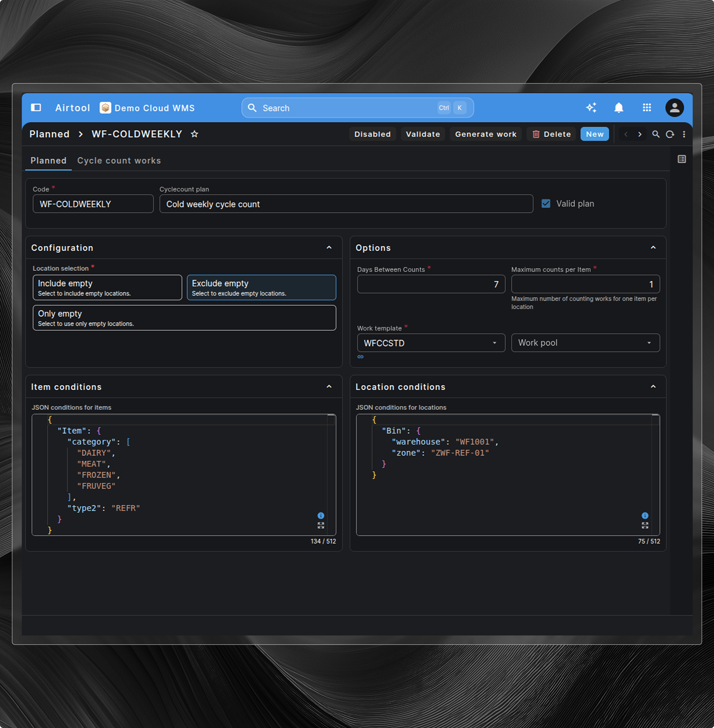The width and height of the screenshot is (714, 728).
Task: Open side list panel icon
Action: (x=681, y=159)
